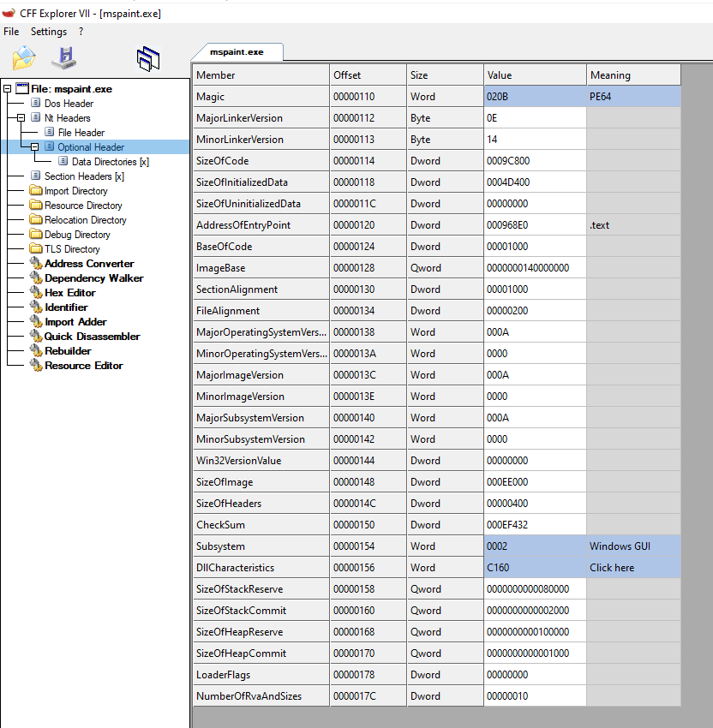Click the Dos Header node icon
Screen dimensions: 713x728
click(x=36, y=103)
